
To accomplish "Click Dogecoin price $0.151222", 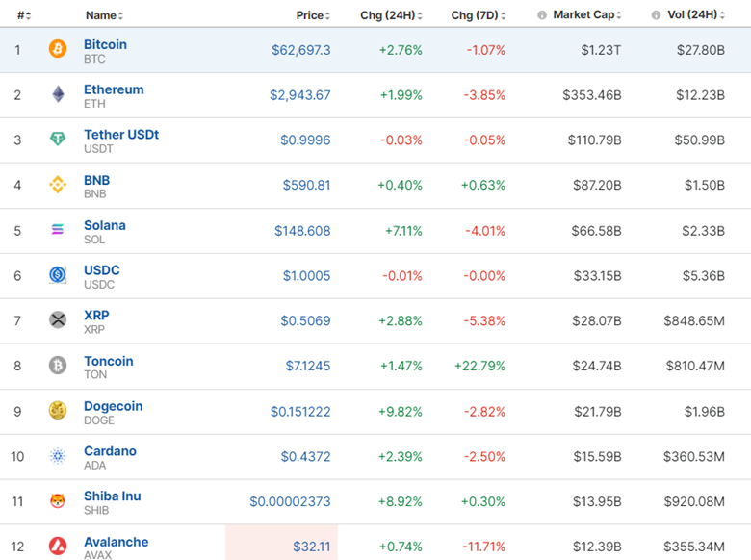I will (300, 412).
